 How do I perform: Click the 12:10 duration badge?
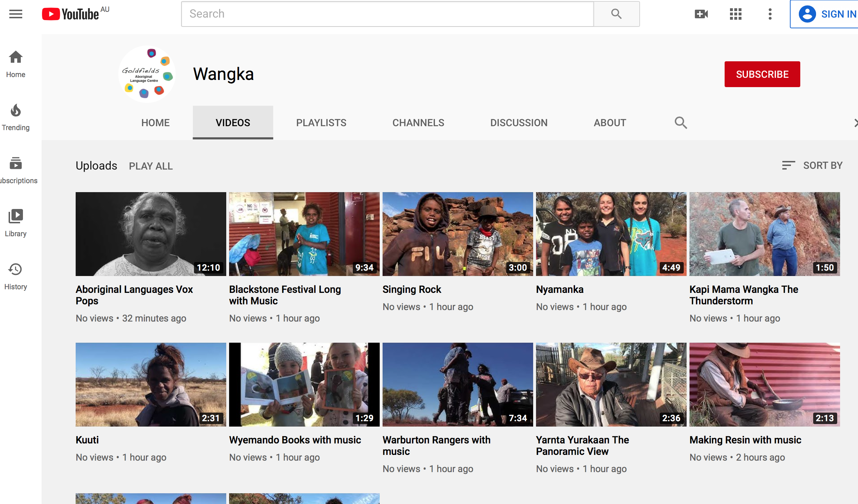(208, 268)
